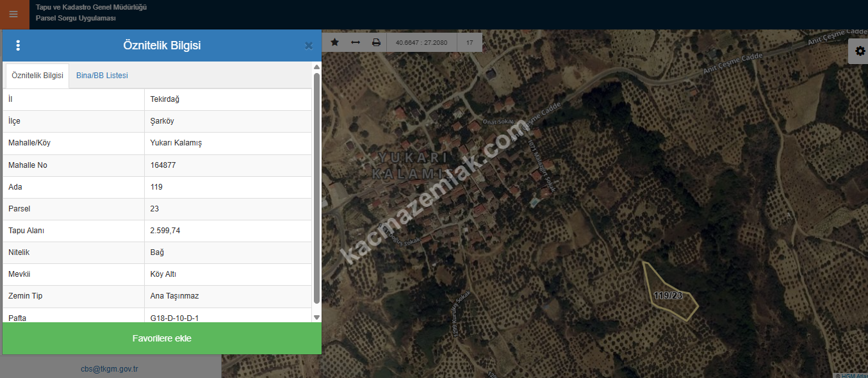Close the Öznitelik Bilgisi panel
The image size is (868, 378).
click(309, 45)
